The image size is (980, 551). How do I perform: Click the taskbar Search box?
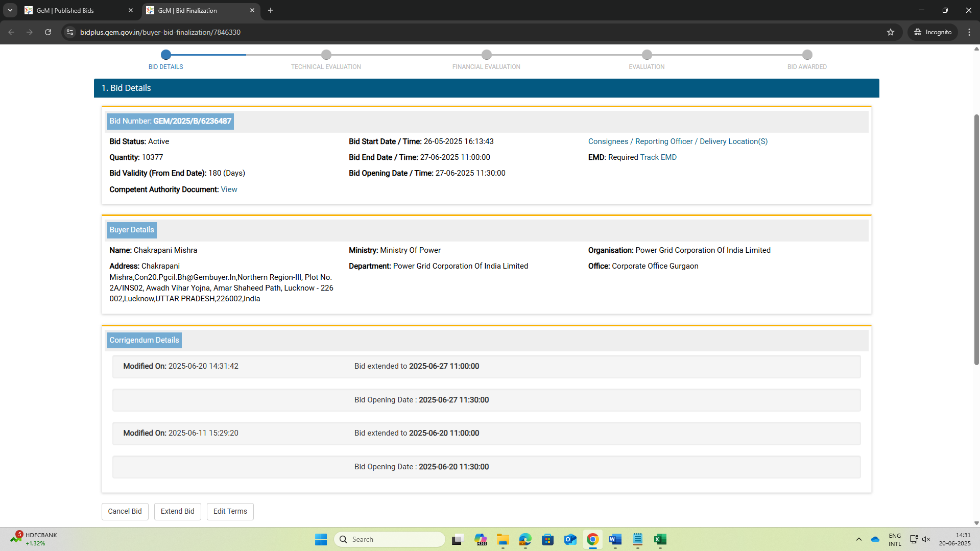pyautogui.click(x=390, y=539)
